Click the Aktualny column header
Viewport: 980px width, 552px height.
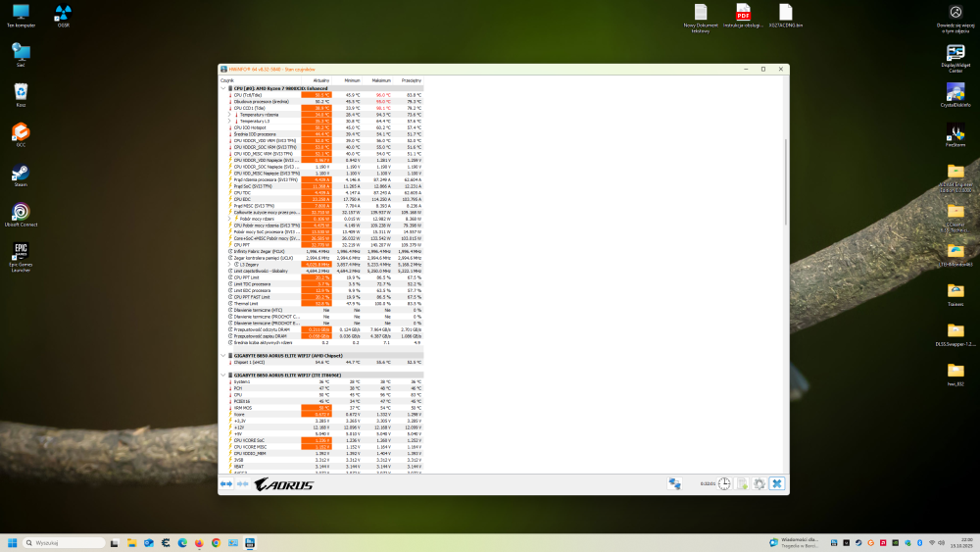320,80
